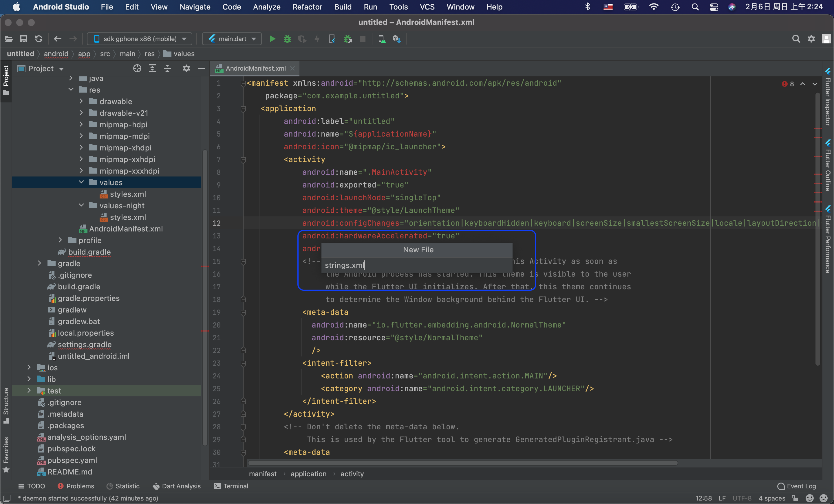Viewport: 834px width, 504px height.
Task: Click the red error count indicator
Action: pos(788,84)
